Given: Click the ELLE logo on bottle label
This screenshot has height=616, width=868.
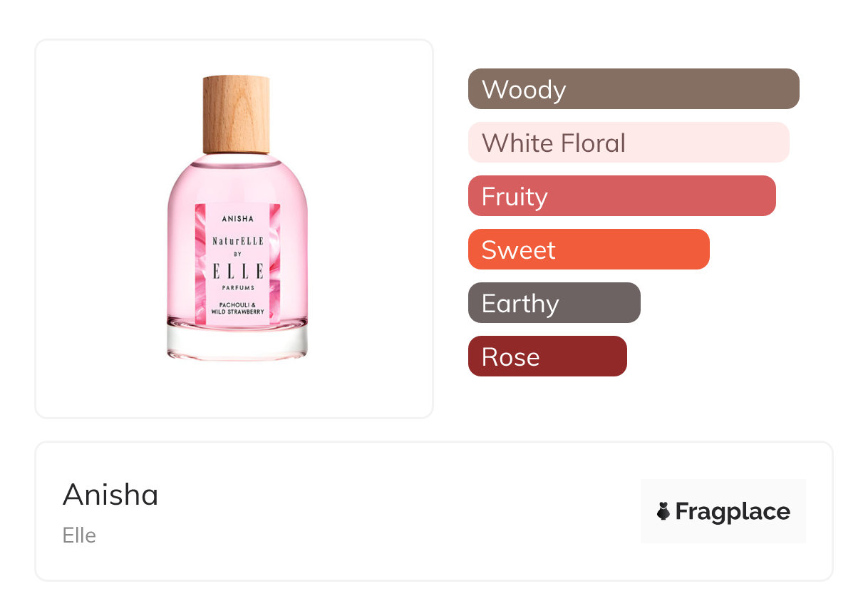Looking at the screenshot, I should 238,271.
